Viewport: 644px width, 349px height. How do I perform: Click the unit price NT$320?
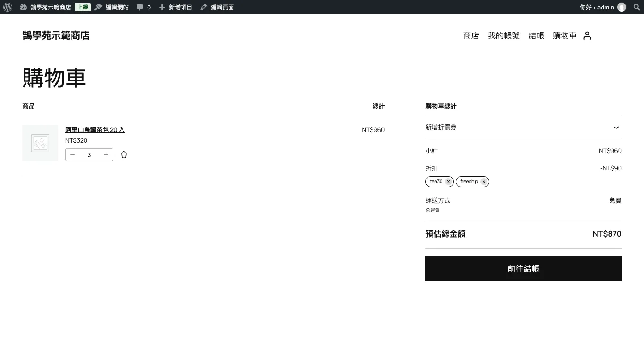coord(76,140)
